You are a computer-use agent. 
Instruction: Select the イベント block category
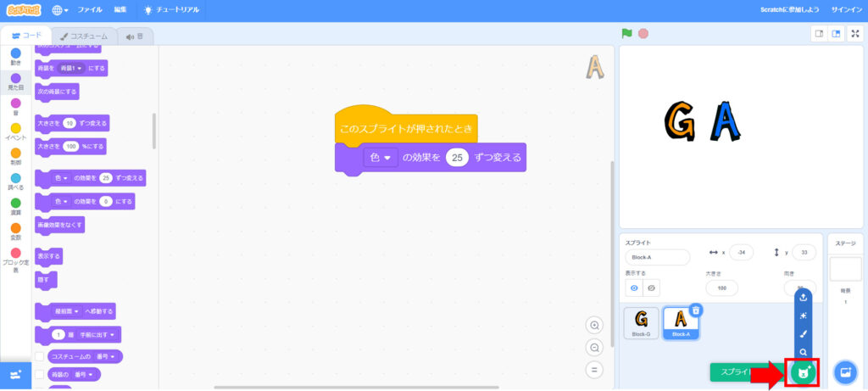[x=15, y=131]
